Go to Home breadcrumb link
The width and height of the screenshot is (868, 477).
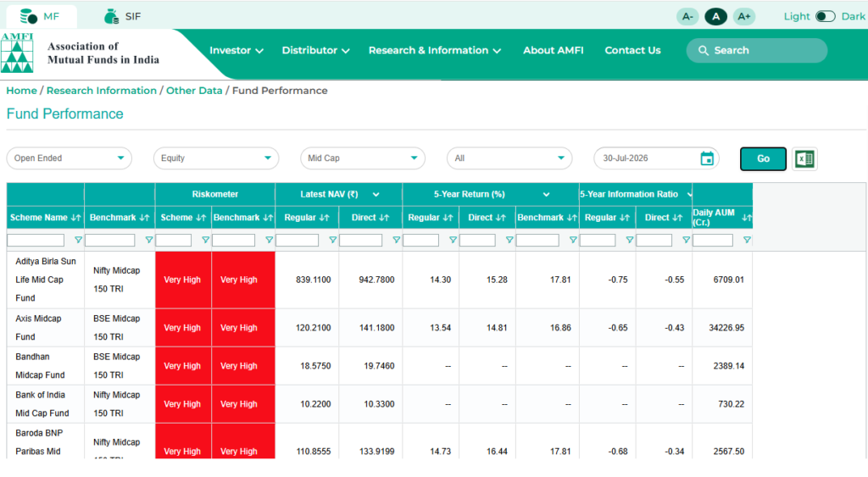21,91
